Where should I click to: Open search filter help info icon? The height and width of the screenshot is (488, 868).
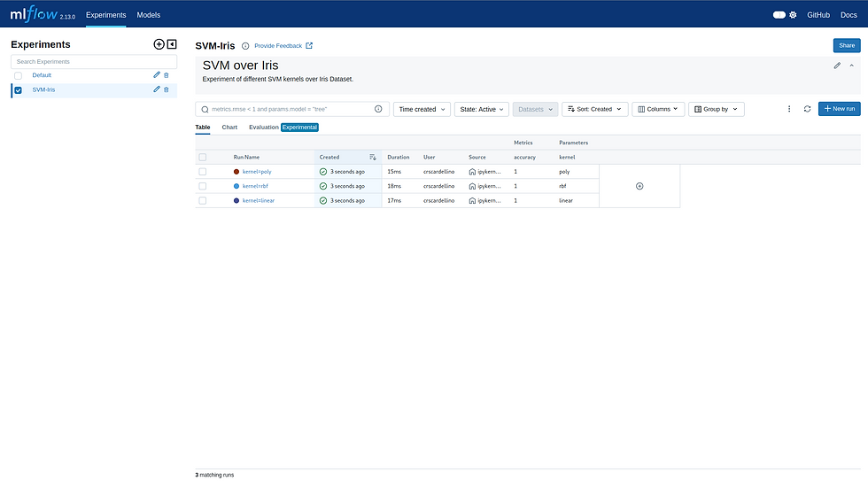[x=379, y=109]
